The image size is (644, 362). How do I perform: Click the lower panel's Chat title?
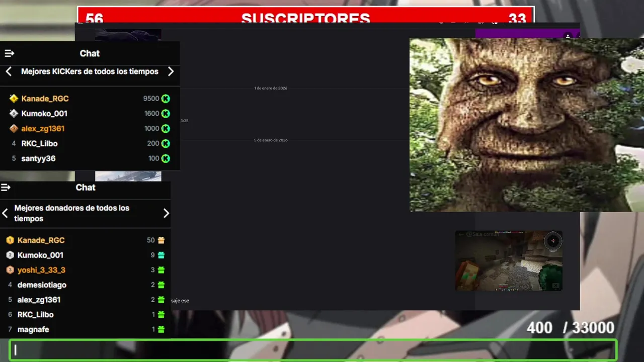click(86, 188)
